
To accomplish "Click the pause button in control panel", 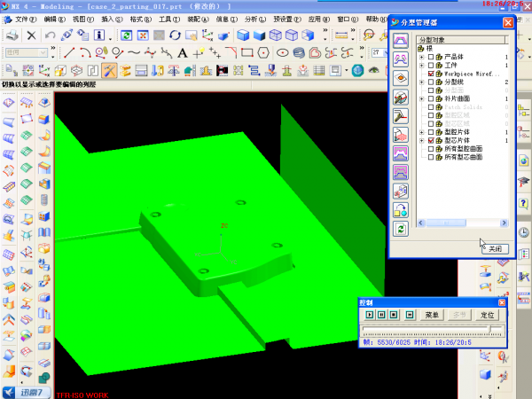I will point(381,315).
